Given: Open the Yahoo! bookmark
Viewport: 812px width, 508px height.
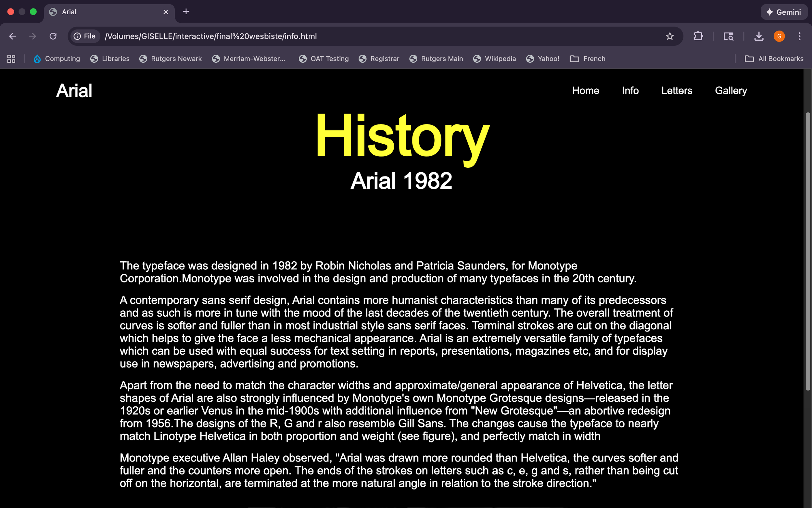Looking at the screenshot, I should [548, 59].
